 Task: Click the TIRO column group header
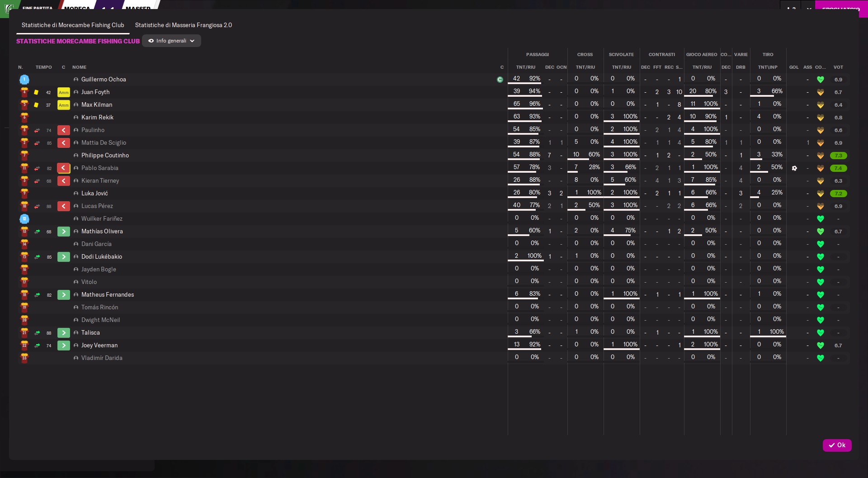[x=768, y=55]
